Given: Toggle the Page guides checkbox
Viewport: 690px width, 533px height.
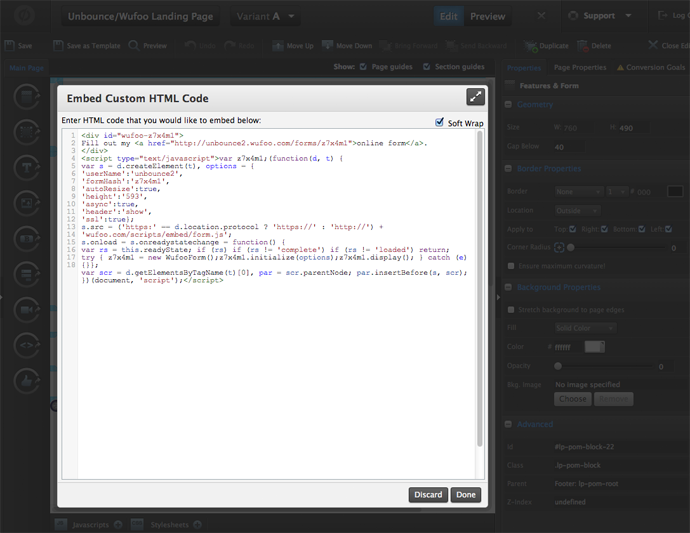Looking at the screenshot, I should (x=363, y=67).
